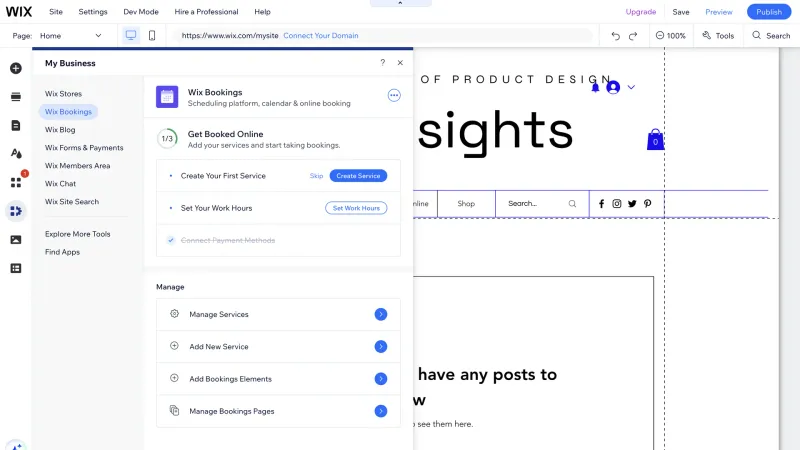Open the Pages & Menu sidebar icon

pos(16,126)
